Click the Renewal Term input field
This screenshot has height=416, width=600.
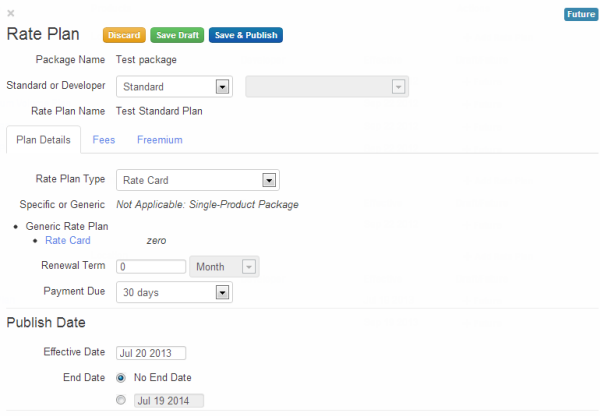[x=151, y=267]
